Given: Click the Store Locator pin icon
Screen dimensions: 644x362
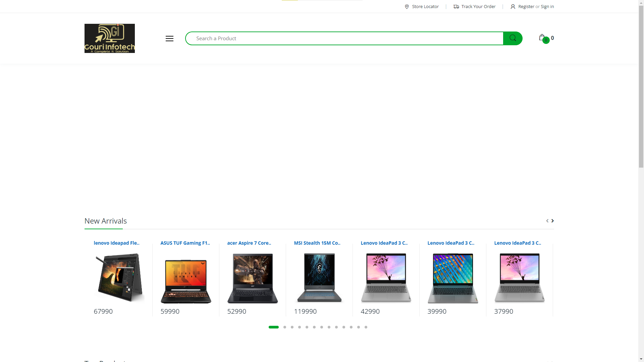Looking at the screenshot, I should click(407, 7).
